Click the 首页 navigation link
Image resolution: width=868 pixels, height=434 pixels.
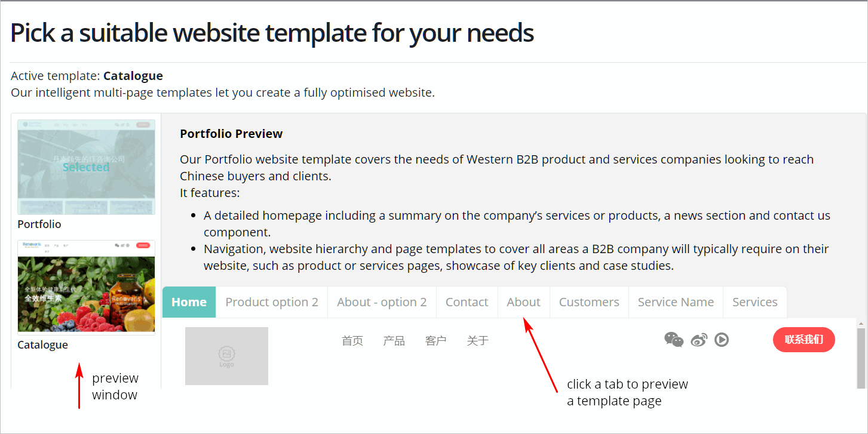point(352,341)
